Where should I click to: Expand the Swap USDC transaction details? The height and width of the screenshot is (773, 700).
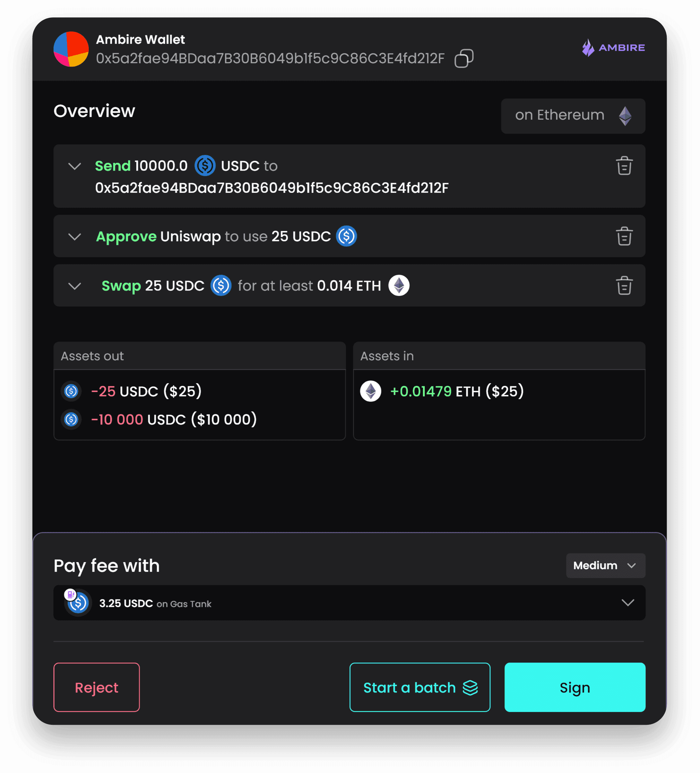coord(75,286)
